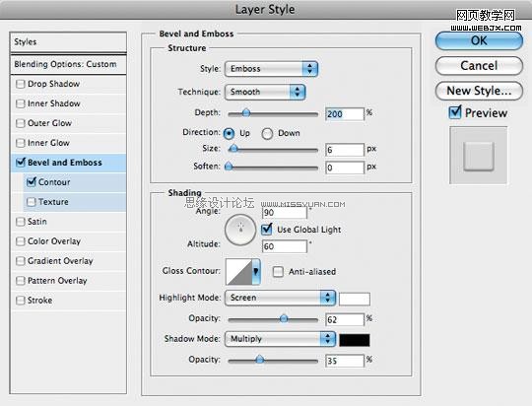Screen dimensions: 532x406
Task: Enable the Drop Shadow checkbox
Action: click(x=21, y=84)
